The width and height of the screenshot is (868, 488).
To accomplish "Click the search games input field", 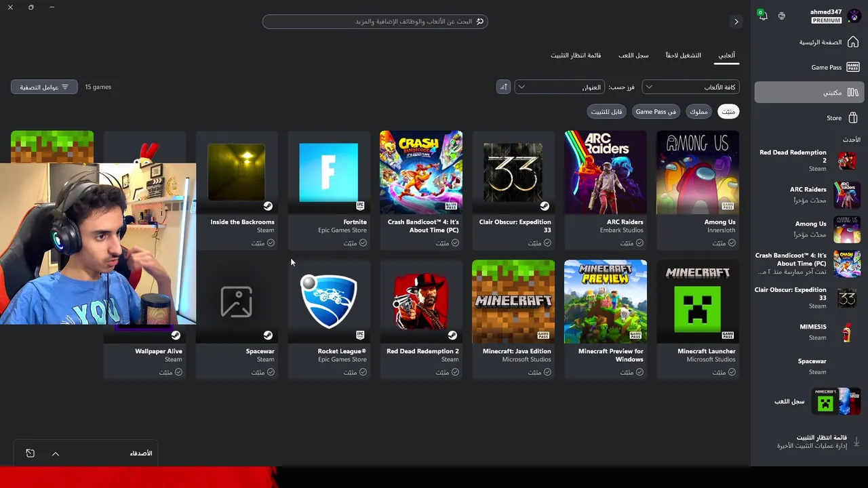I will pyautogui.click(x=375, y=22).
